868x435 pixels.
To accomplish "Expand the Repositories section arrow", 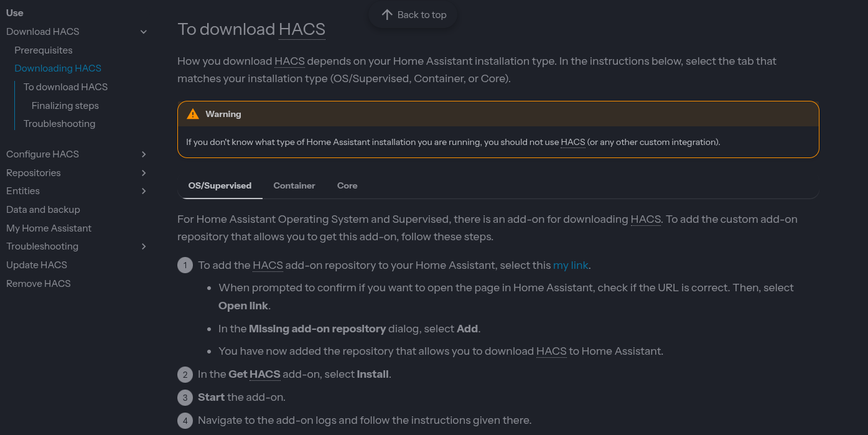I will pos(144,173).
